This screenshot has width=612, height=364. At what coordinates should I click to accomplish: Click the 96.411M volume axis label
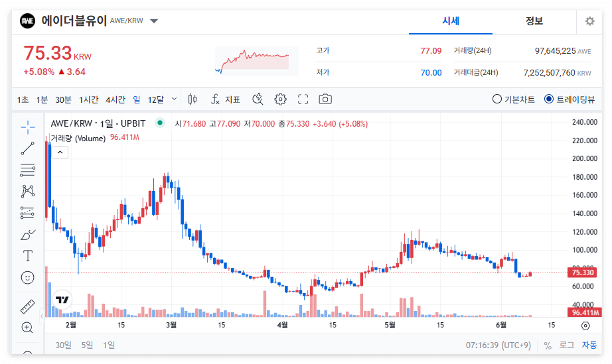click(584, 312)
